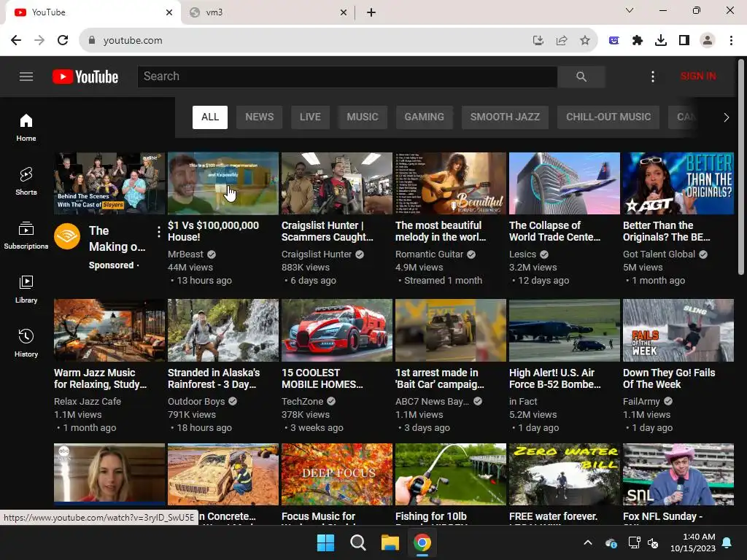Open the tab search dropdown arrow
This screenshot has height=560, width=747.
[630, 10]
